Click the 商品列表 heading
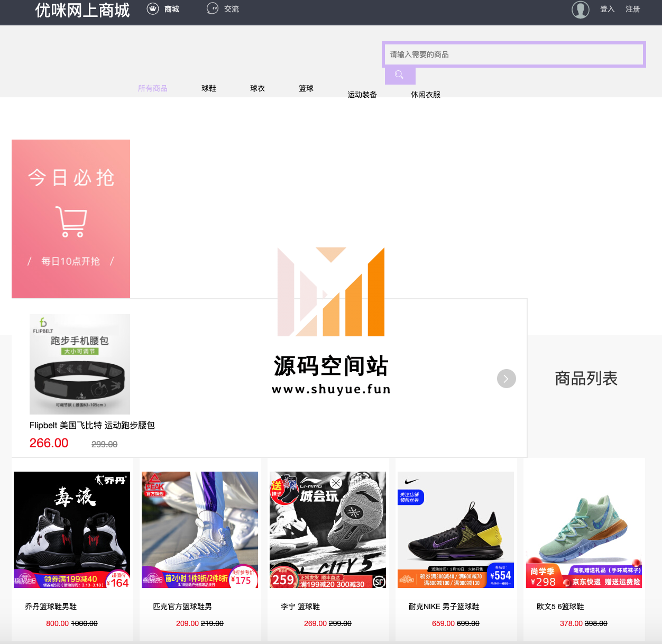662x644 pixels. [586, 379]
